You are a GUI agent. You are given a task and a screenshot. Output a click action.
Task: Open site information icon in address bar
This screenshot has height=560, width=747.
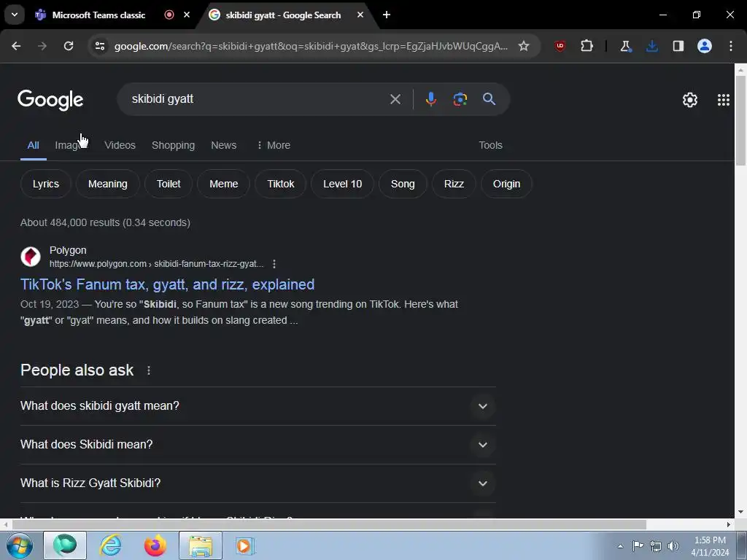pyautogui.click(x=100, y=46)
